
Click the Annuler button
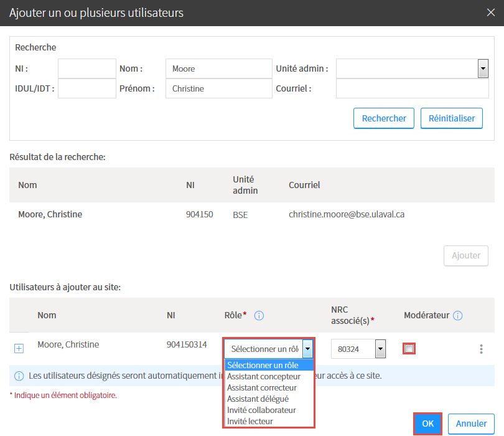coord(471,424)
